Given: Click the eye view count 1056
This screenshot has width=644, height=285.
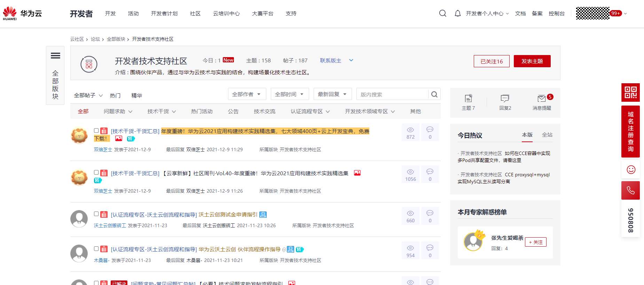Looking at the screenshot, I should (410, 175).
